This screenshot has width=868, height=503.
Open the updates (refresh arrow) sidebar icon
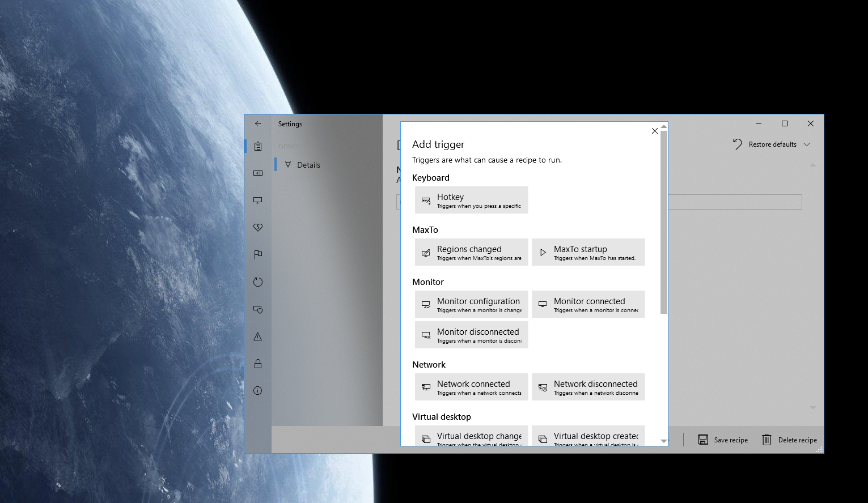pyautogui.click(x=258, y=282)
